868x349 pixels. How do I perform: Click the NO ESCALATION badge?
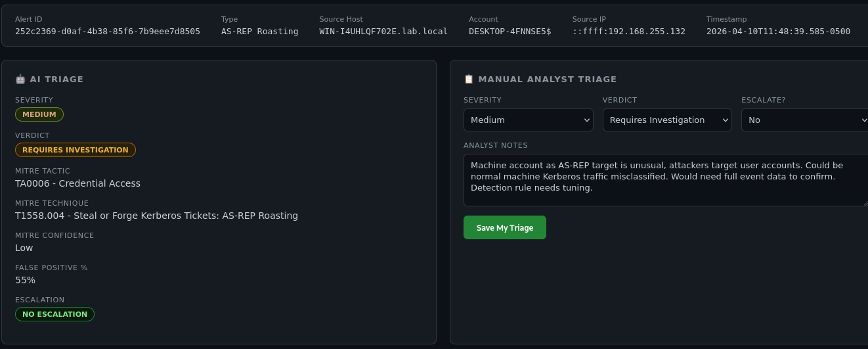[x=54, y=314]
